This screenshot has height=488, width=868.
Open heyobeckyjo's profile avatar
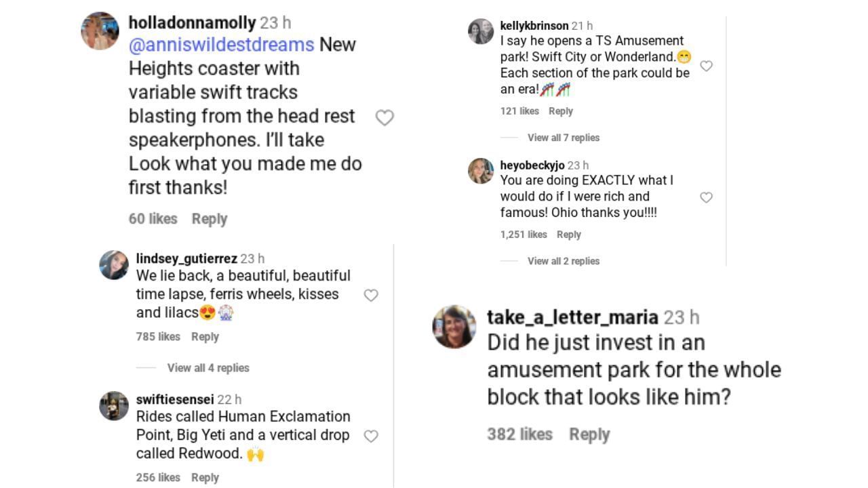481,171
